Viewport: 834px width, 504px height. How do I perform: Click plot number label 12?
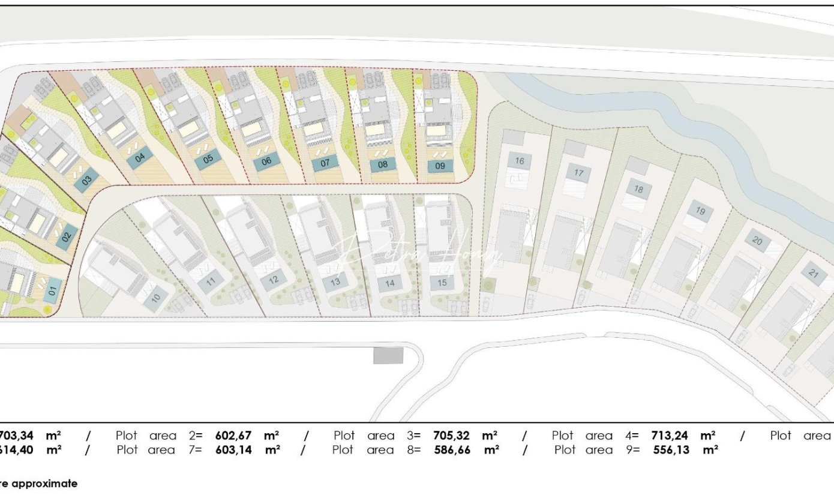tap(274, 280)
